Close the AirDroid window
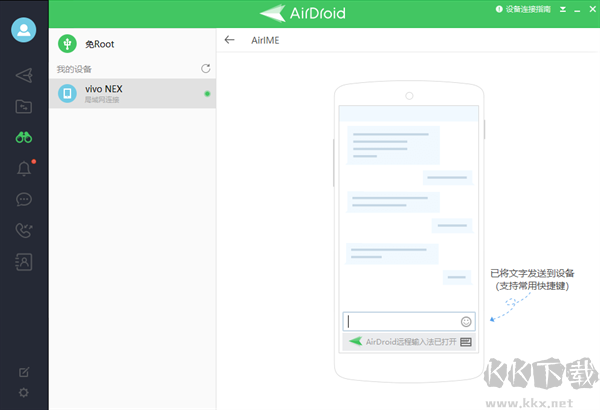The width and height of the screenshot is (600, 410). [x=592, y=9]
